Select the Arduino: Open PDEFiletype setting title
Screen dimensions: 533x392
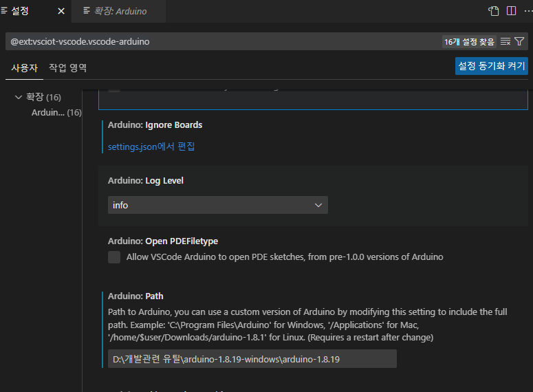click(163, 241)
